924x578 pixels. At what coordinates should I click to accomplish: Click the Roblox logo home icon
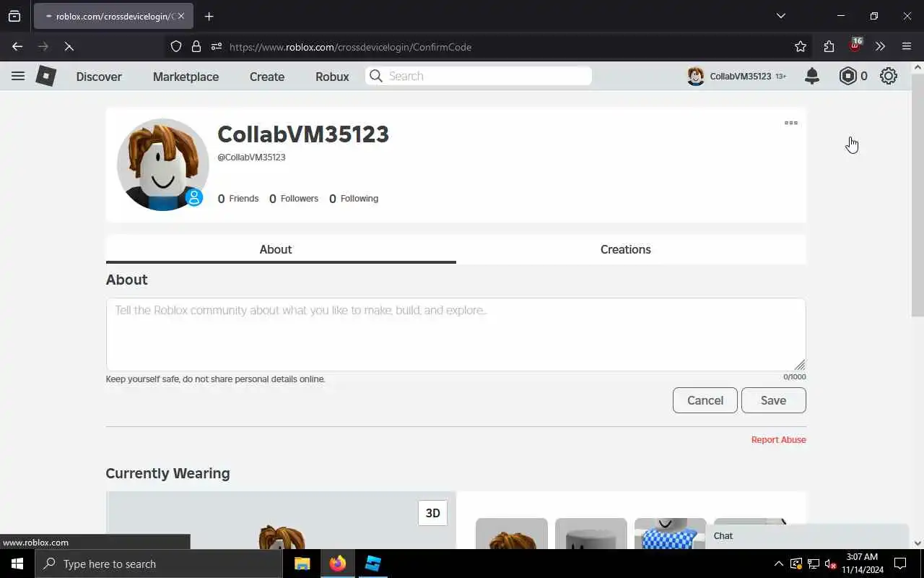pyautogui.click(x=46, y=76)
